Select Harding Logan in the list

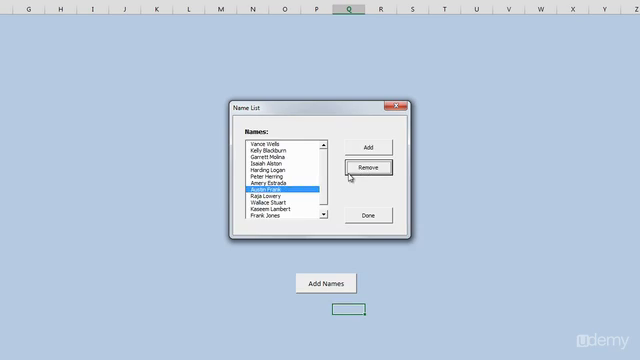tap(282, 170)
